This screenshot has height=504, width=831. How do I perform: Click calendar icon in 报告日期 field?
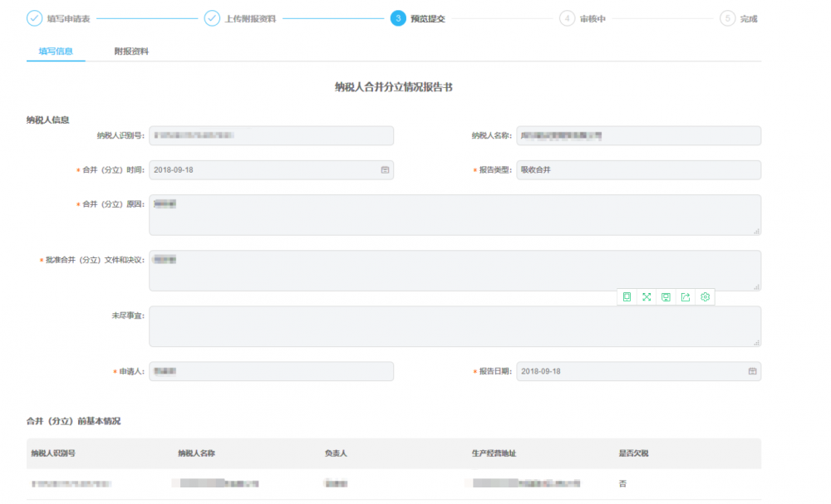pyautogui.click(x=752, y=371)
